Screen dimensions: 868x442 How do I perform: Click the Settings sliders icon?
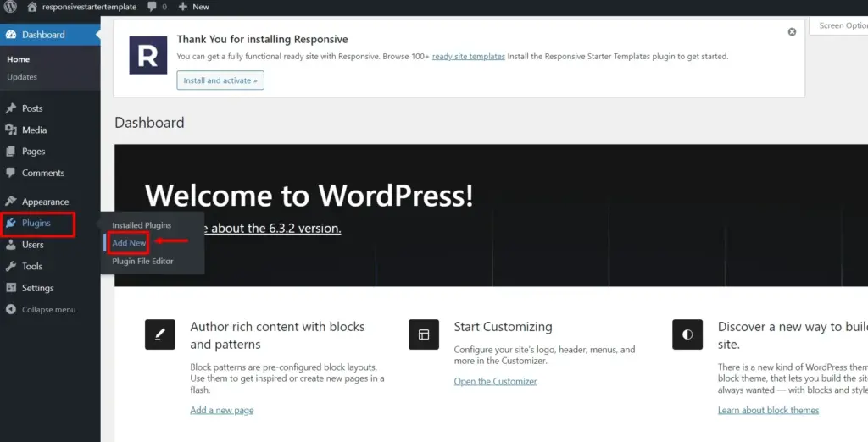tap(11, 288)
